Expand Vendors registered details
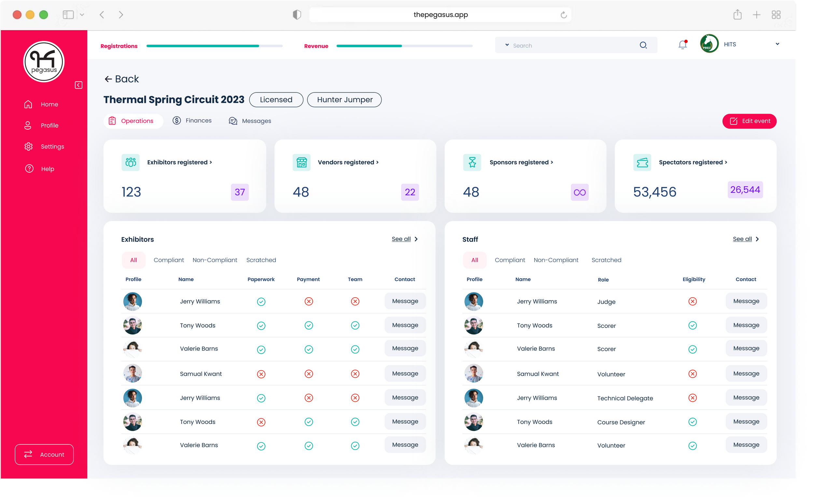 click(x=348, y=162)
